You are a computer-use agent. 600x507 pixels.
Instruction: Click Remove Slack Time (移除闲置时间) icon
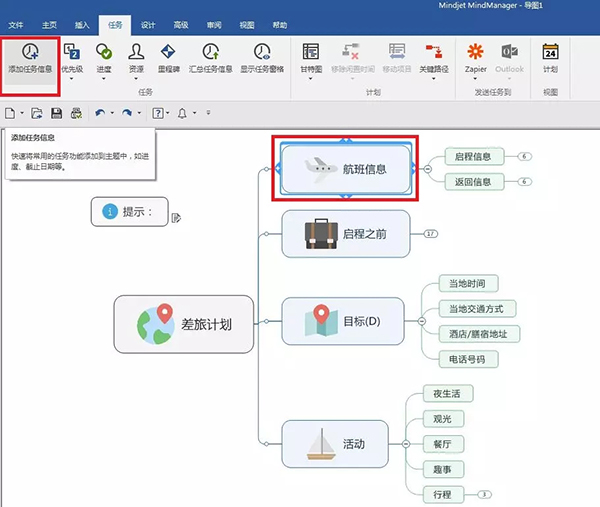[x=351, y=51]
